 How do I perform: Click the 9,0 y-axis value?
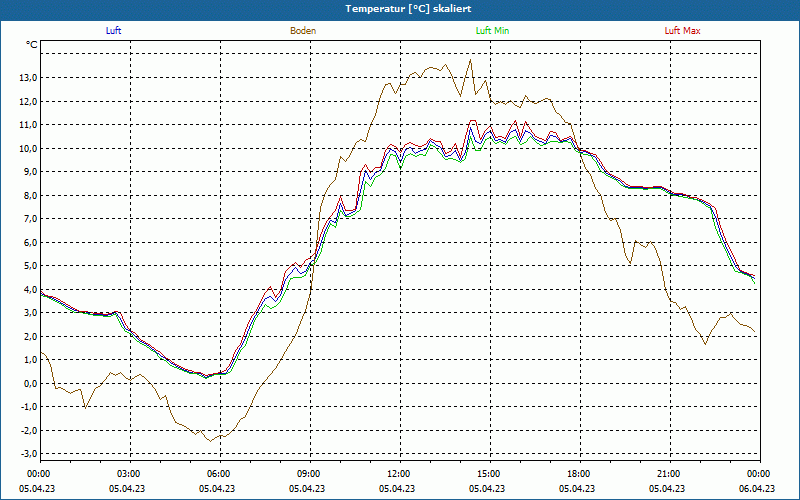tap(31, 172)
